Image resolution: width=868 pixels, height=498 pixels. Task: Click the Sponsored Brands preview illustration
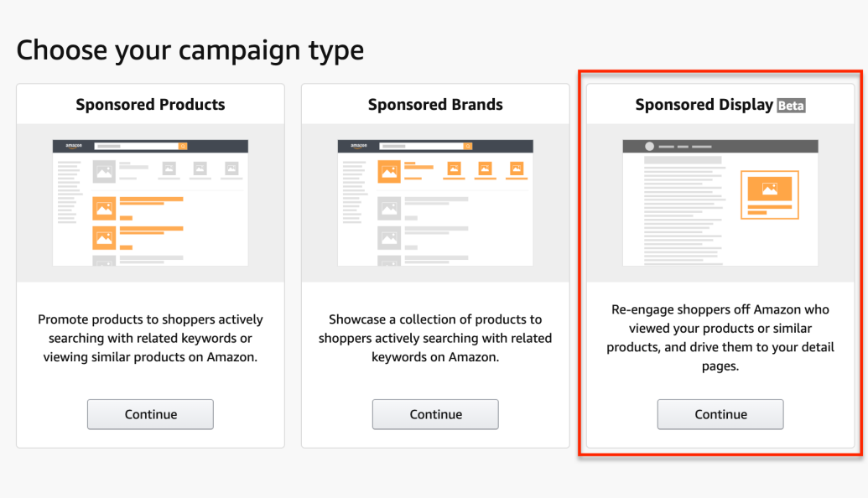tap(435, 203)
